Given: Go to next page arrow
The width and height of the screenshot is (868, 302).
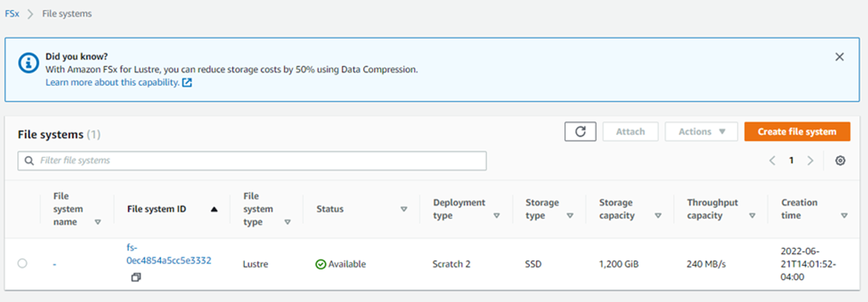Looking at the screenshot, I should pos(810,160).
